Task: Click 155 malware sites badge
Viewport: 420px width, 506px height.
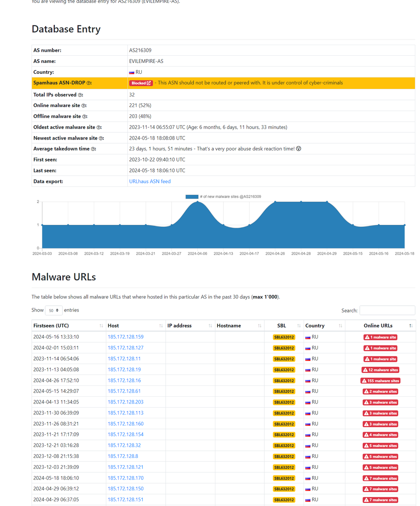Action: click(380, 381)
